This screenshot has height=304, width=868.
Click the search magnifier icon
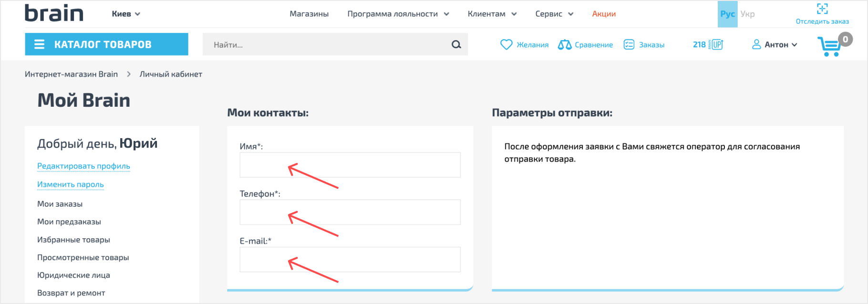pyautogui.click(x=456, y=44)
